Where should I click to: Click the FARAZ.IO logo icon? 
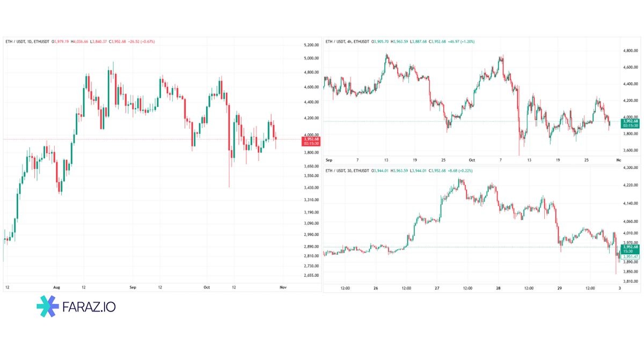click(48, 307)
